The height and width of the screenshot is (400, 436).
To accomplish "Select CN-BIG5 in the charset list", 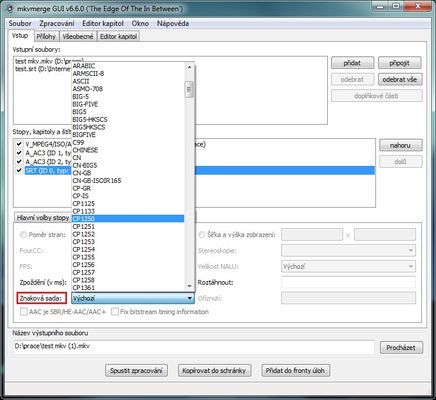I will click(x=128, y=166).
